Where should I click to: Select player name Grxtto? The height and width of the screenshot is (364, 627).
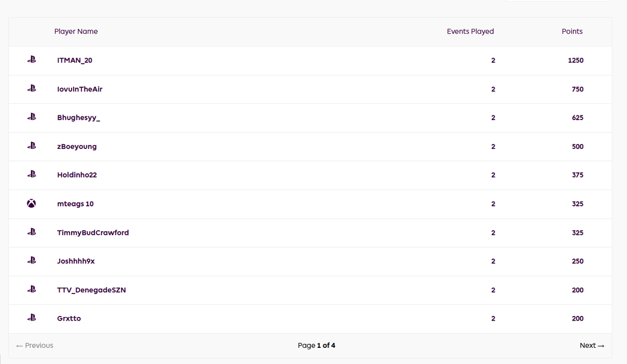[x=69, y=319]
